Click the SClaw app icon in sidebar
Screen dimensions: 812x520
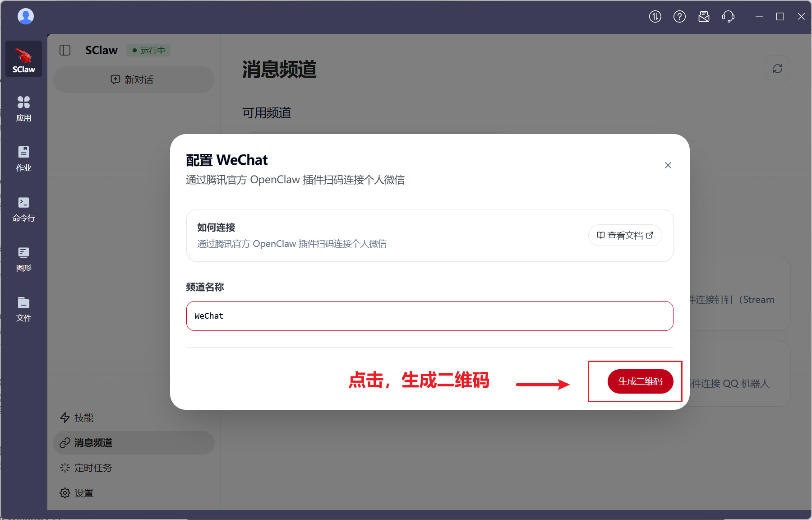(x=23, y=59)
